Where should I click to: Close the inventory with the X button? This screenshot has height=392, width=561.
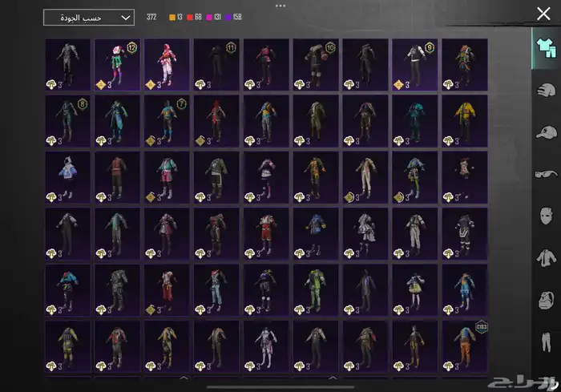tap(543, 14)
